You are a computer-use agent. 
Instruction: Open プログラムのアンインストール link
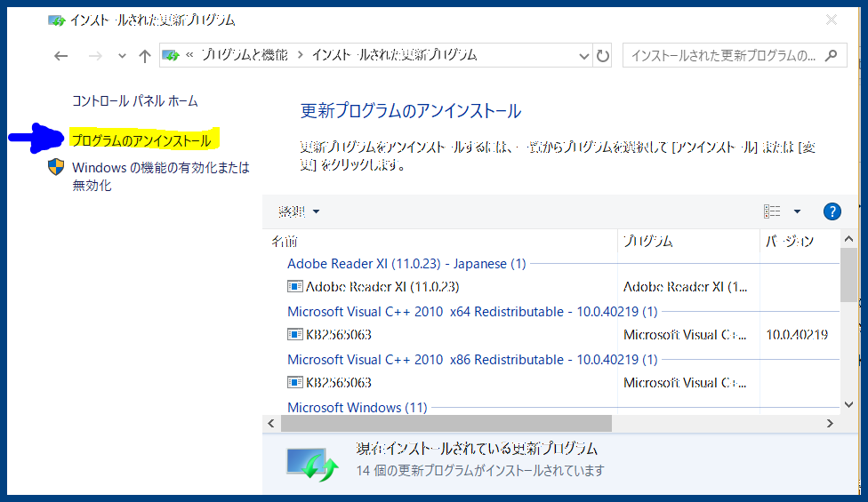point(141,140)
